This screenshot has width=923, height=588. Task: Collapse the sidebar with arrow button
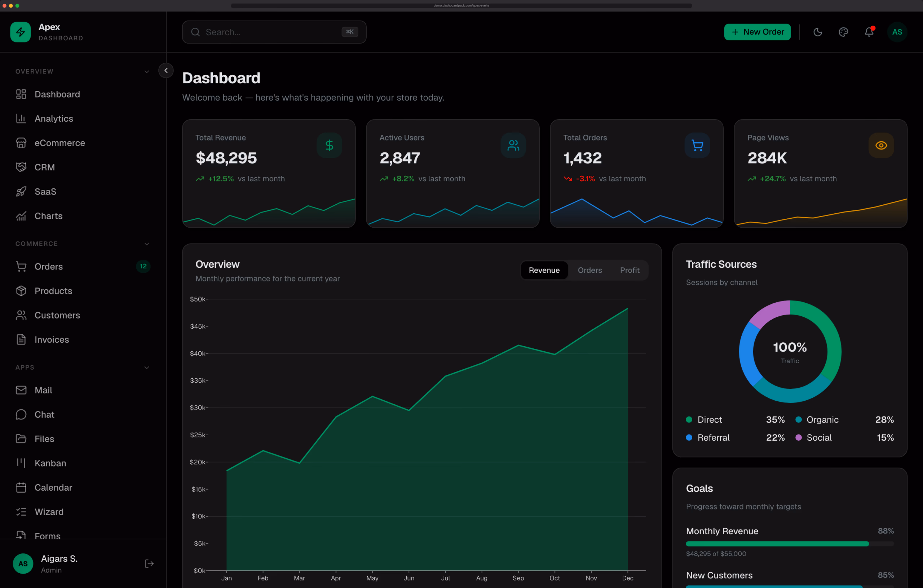(x=166, y=71)
